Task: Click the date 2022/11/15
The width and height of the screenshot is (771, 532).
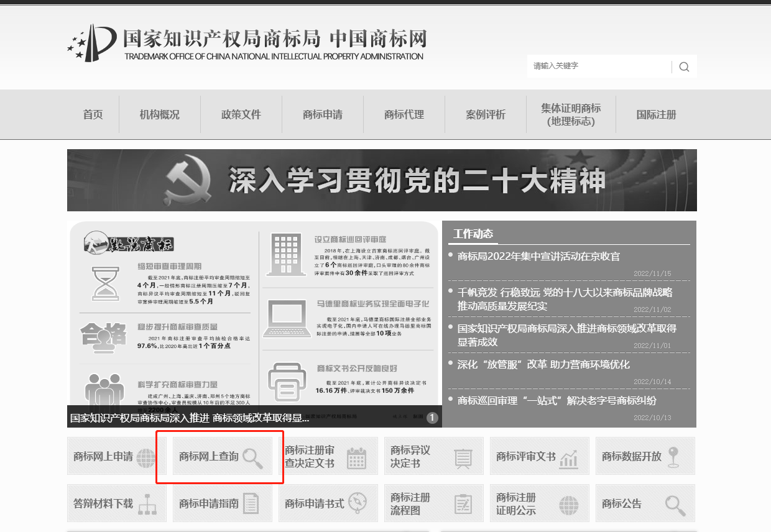Action: [x=652, y=273]
